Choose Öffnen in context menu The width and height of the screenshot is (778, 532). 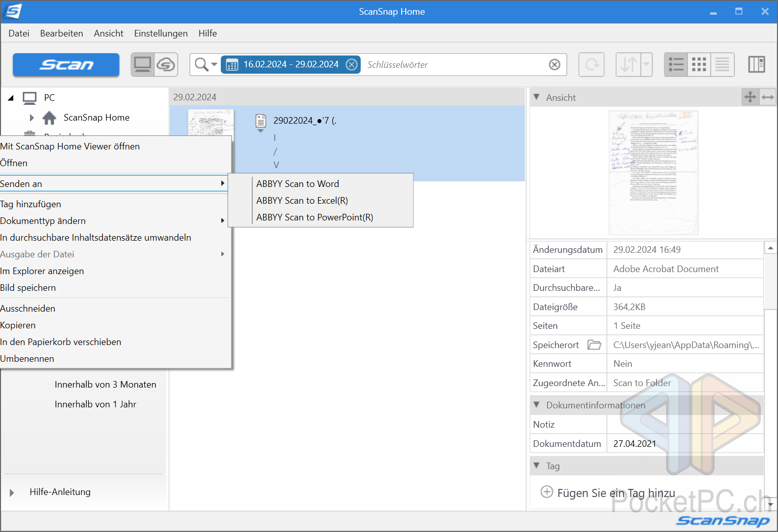(114, 163)
